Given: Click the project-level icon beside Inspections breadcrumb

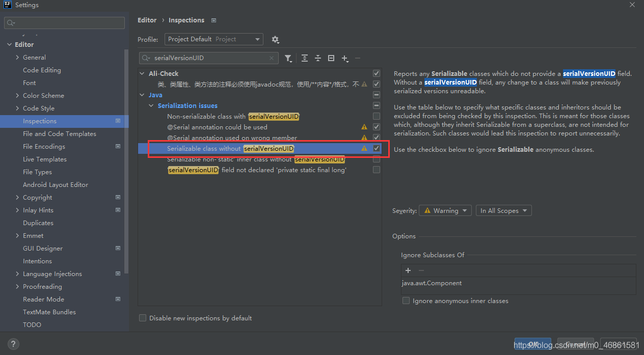Looking at the screenshot, I should click(x=213, y=20).
